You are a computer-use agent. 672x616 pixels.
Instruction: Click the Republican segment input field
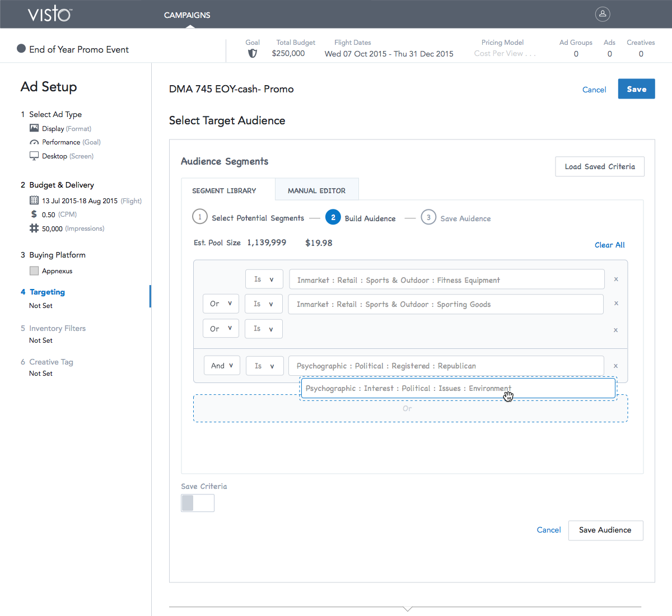coord(446,366)
